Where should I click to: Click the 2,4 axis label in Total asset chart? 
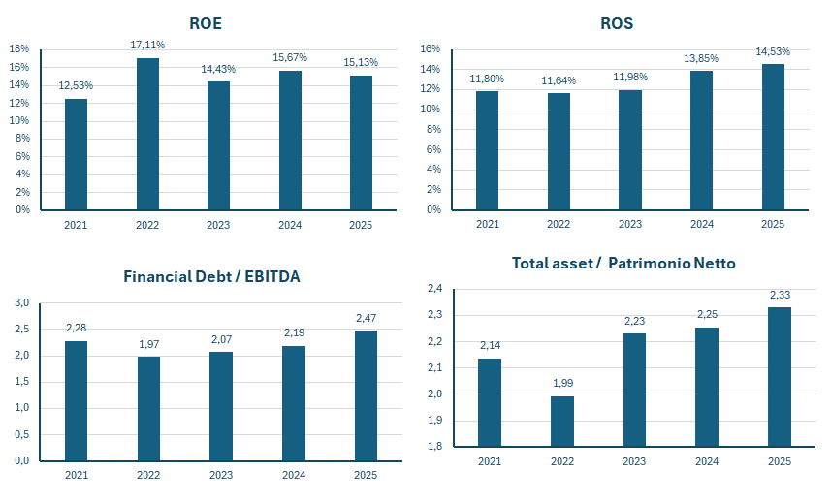pos(434,288)
